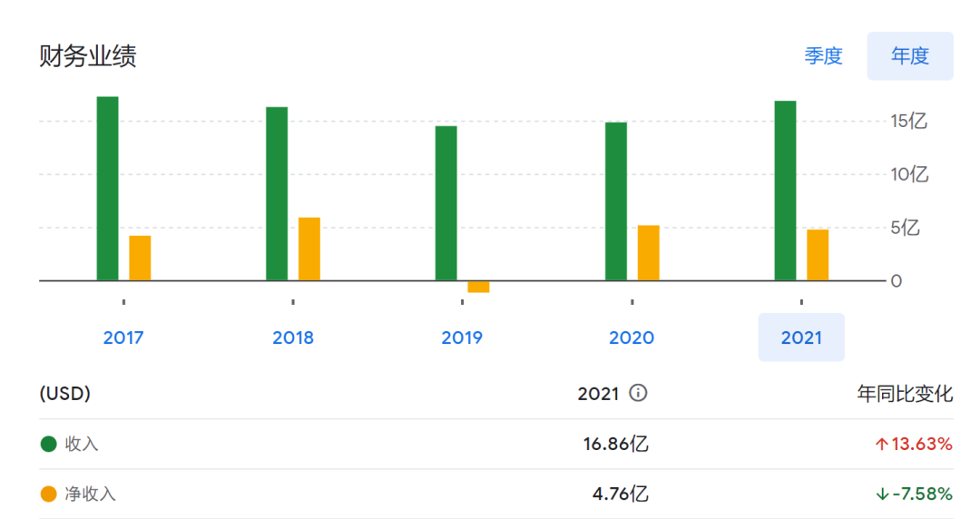Click the 财务业绩 heading
The width and height of the screenshot is (980, 519).
coord(87,56)
